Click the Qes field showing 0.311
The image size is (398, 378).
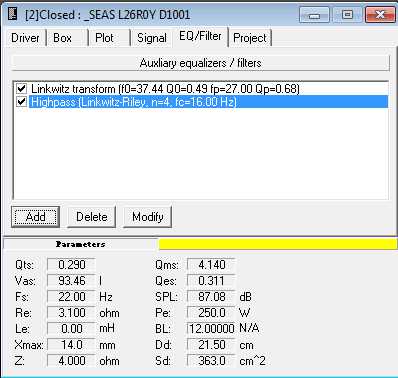211,281
